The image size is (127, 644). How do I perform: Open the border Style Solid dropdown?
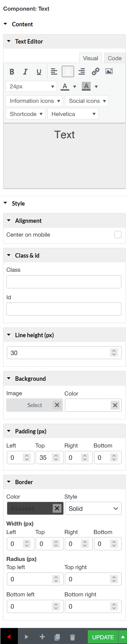coord(93,508)
